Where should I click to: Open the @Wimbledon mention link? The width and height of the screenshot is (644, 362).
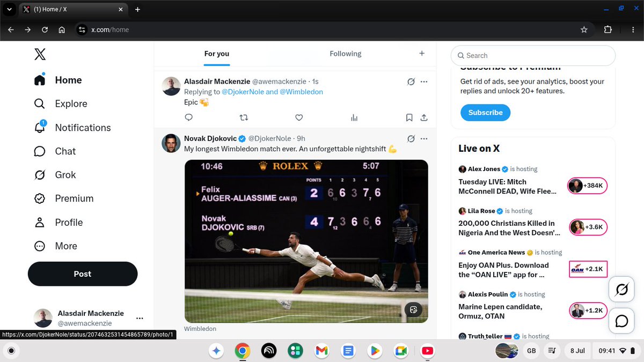tap(301, 92)
